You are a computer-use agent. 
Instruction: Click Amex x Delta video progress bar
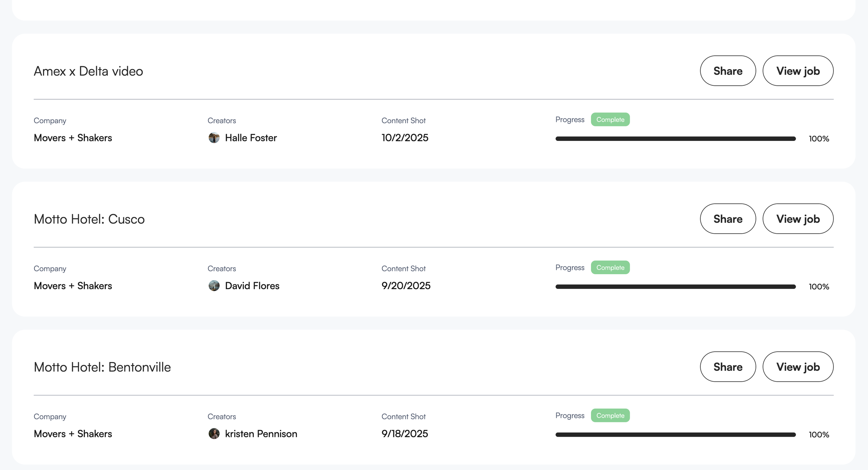tap(675, 139)
